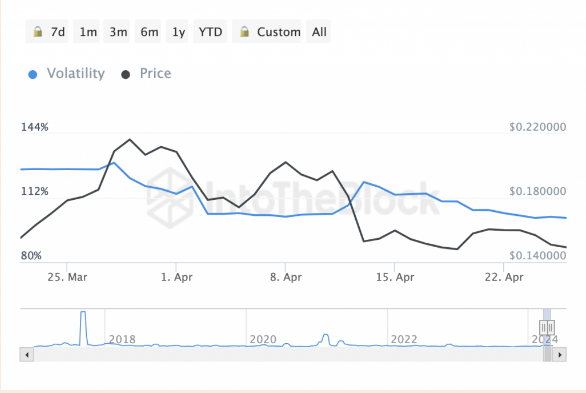Viewport: 586px width, 393px height.
Task: Click the blue Volatility legend dot
Action: click(x=33, y=74)
